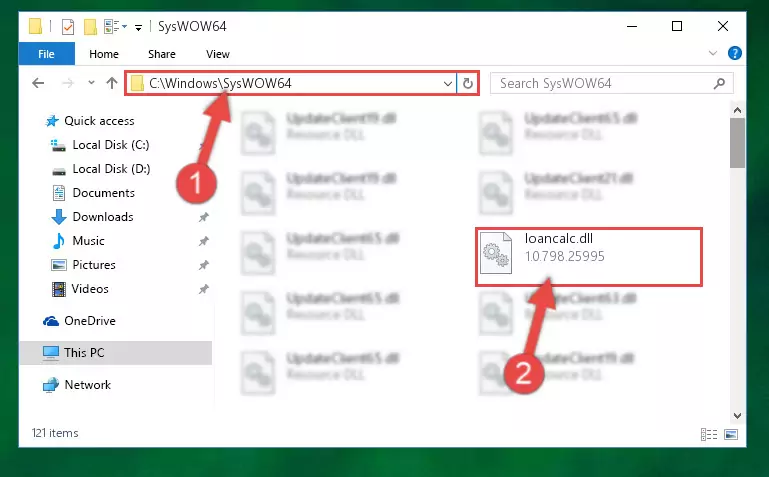Click the scroll up arrow of file list

coord(737,110)
